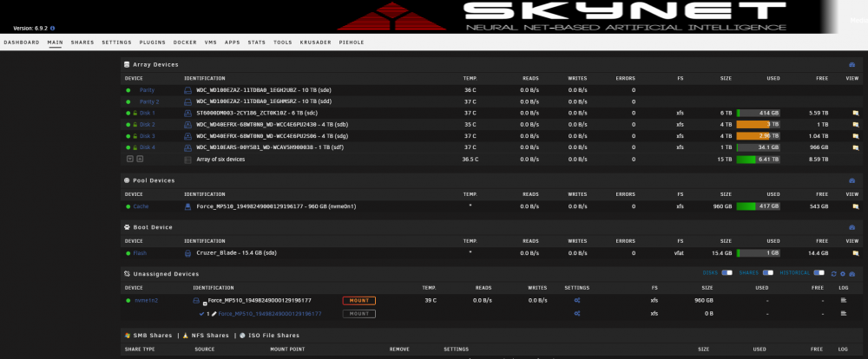
Task: Toggle the Disks switch in Unassigned Devices
Action: (x=727, y=273)
